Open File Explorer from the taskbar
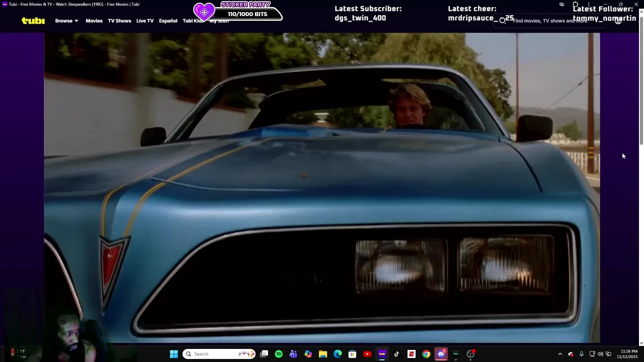This screenshot has width=644, height=362. 323,354
